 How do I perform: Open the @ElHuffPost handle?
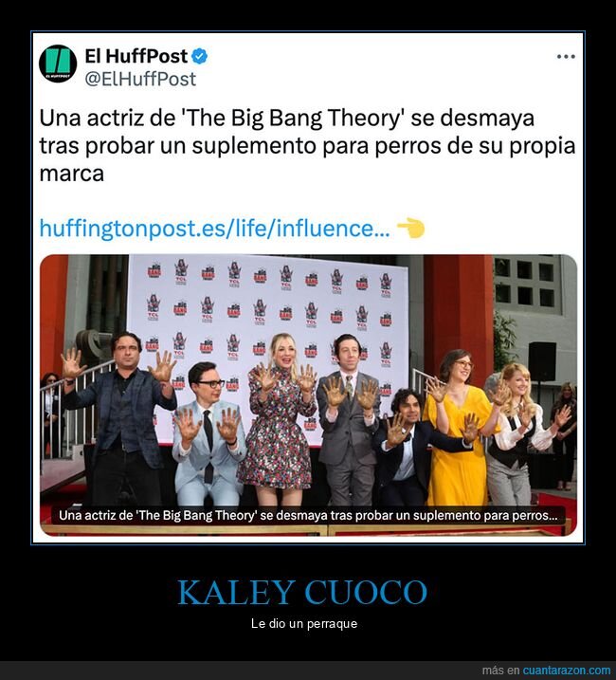tap(140, 79)
